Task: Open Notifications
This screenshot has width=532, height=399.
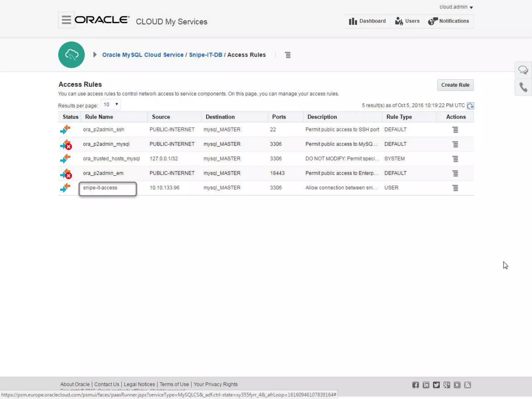Action: coord(449,21)
